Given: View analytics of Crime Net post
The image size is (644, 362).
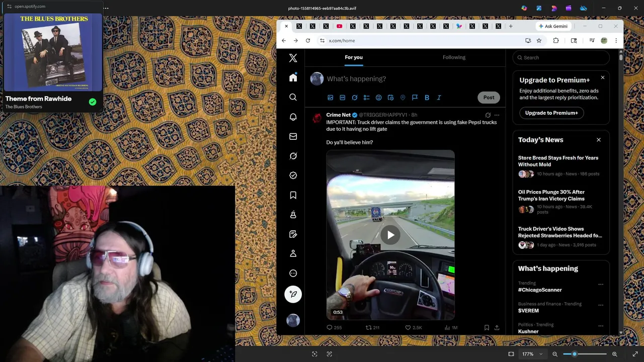Looking at the screenshot, I should coord(451,327).
